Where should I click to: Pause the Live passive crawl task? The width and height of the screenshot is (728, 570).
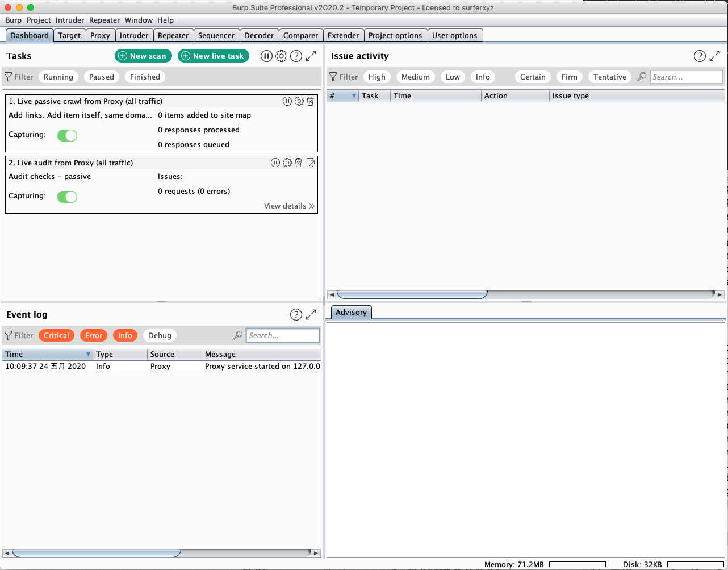[x=287, y=101]
